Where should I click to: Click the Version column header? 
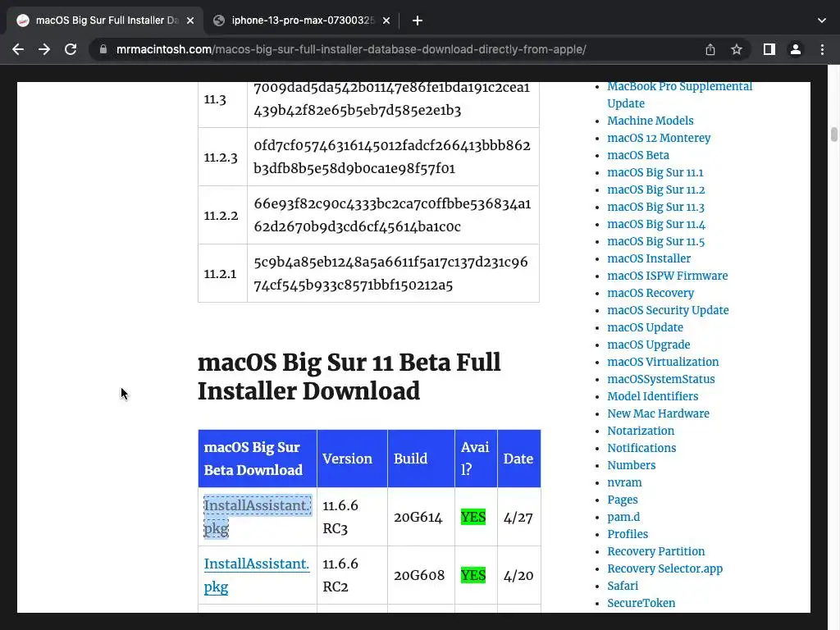[x=352, y=459]
